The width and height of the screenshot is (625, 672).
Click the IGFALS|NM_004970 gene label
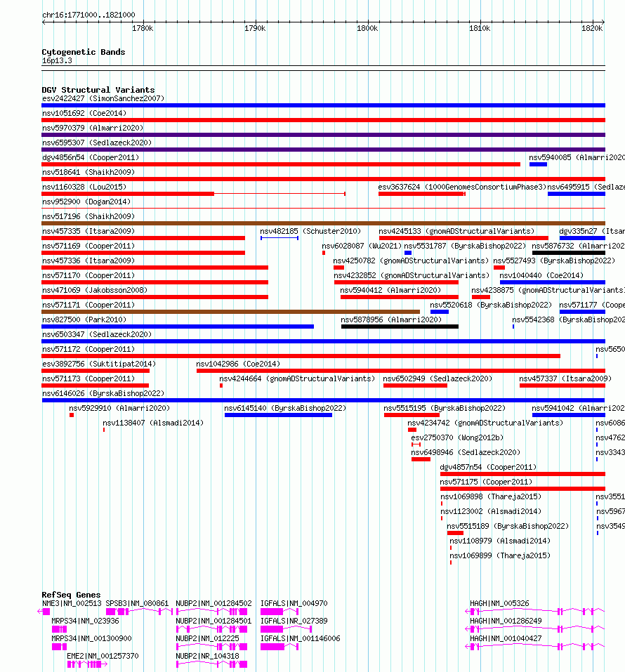click(x=294, y=603)
